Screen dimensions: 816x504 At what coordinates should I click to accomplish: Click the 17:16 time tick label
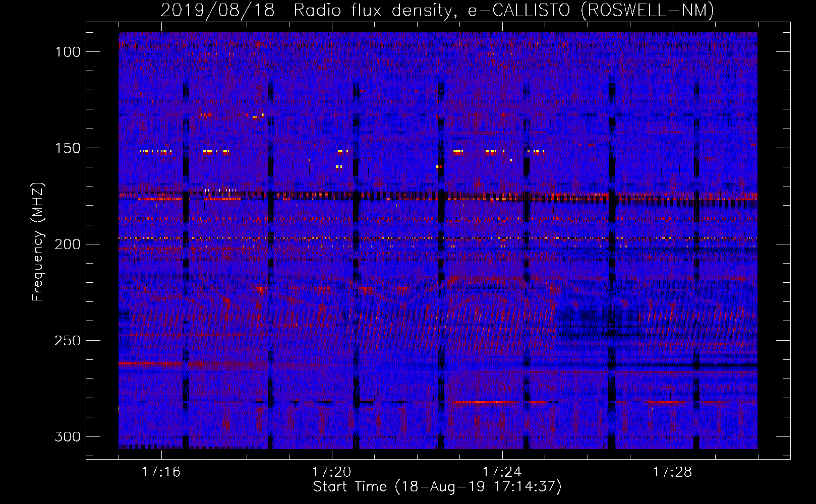click(161, 472)
